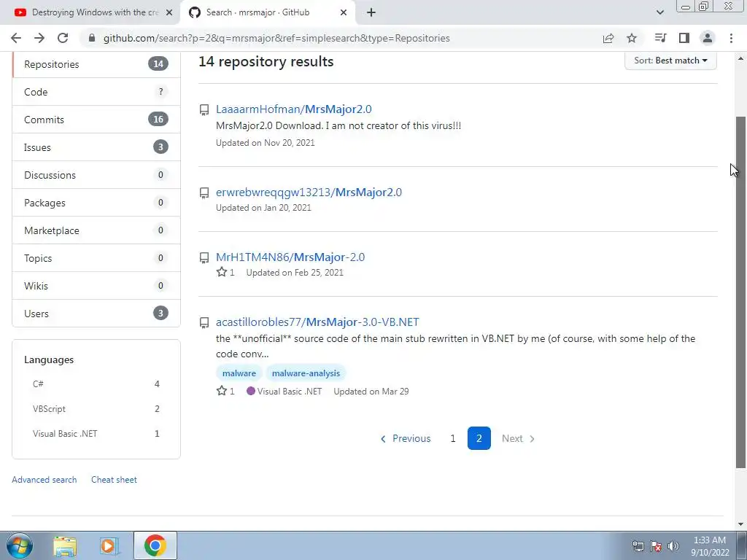Open MrH1TM4N86/MrsMajor-2.0 repository

[x=290, y=257]
